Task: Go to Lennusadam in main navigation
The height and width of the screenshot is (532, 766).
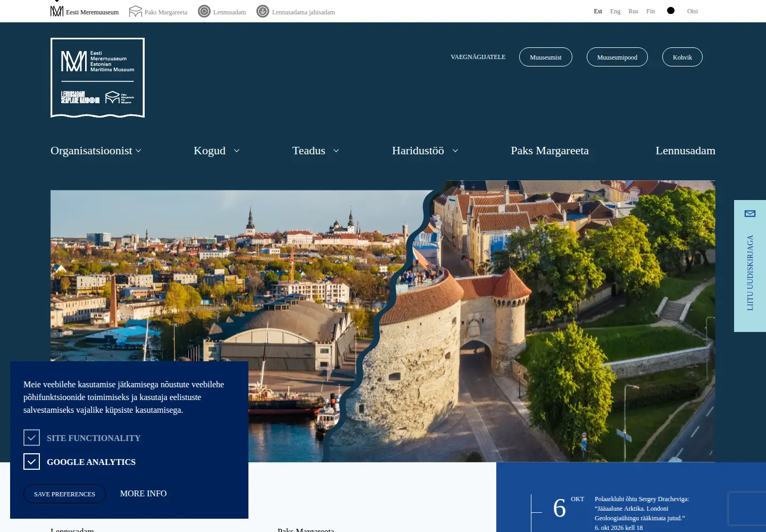Action: tap(685, 151)
